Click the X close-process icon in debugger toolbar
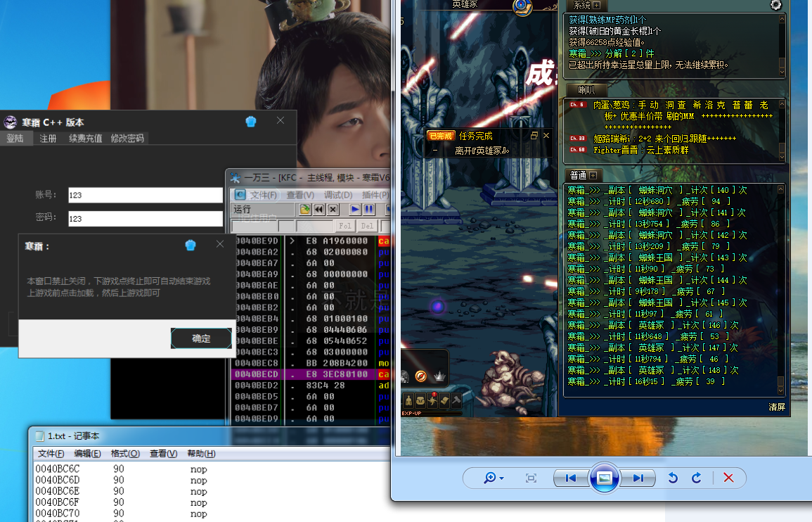Viewport: 812px width, 522px height. (x=333, y=210)
